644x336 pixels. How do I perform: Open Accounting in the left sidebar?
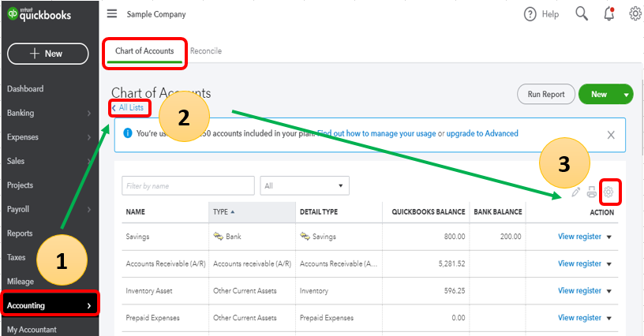coord(49,305)
